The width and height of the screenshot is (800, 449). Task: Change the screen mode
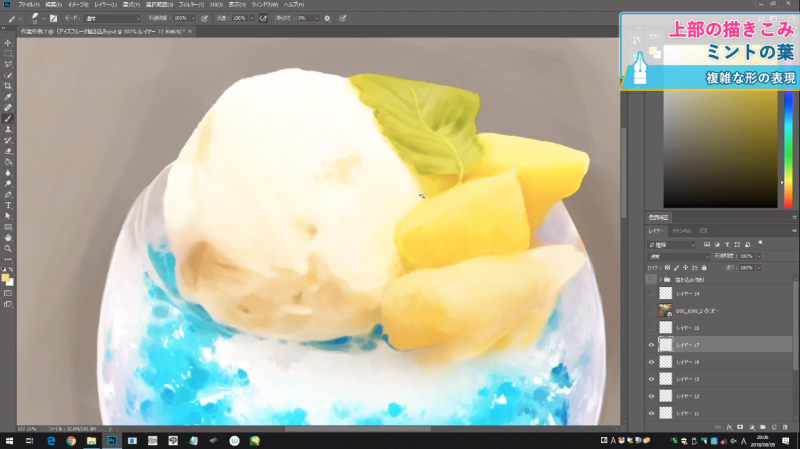pos(8,304)
